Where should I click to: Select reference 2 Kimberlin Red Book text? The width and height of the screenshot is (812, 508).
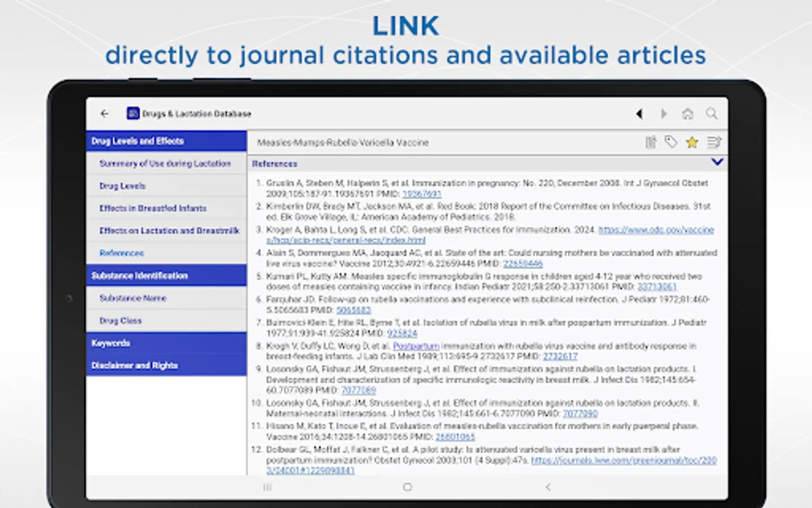coord(488,212)
